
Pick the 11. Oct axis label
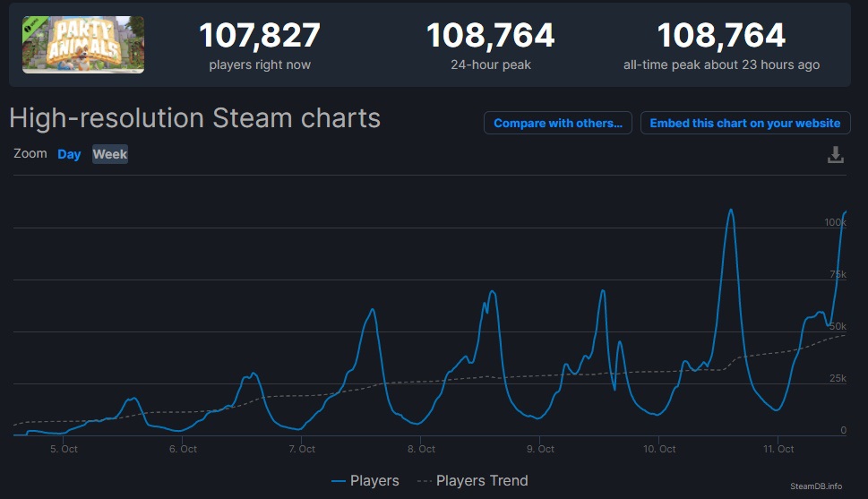point(778,449)
